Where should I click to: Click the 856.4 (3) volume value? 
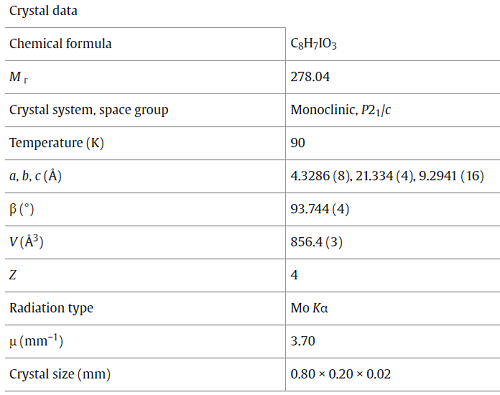pyautogui.click(x=317, y=242)
